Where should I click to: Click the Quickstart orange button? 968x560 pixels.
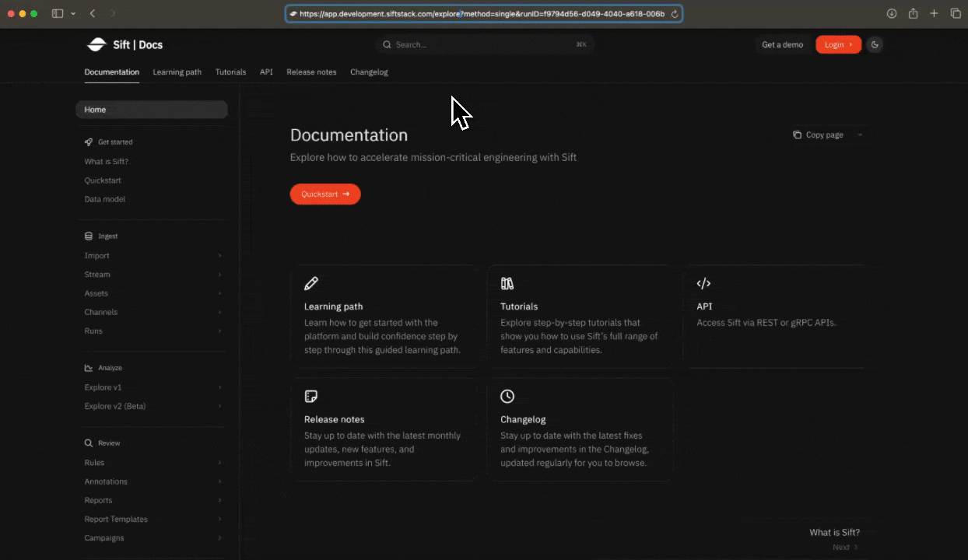pyautogui.click(x=325, y=194)
